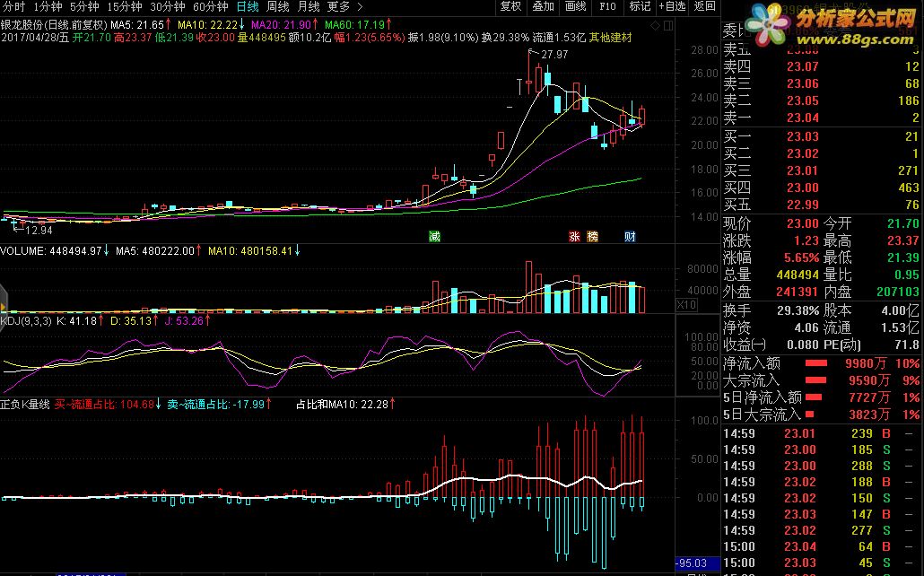Click the 买~流通占比: 104.68 label
Screen dimensions: 924x576
coord(108,405)
